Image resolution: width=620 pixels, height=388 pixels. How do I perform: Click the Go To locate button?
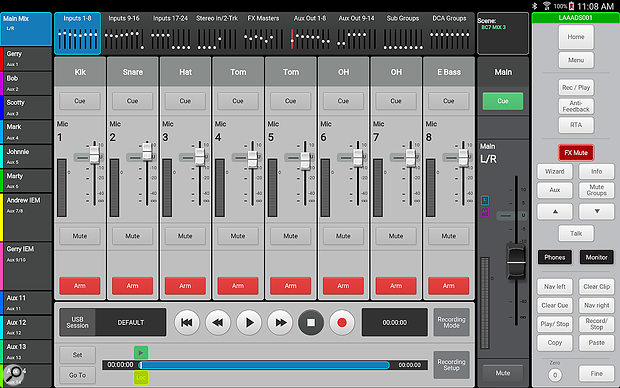78,375
